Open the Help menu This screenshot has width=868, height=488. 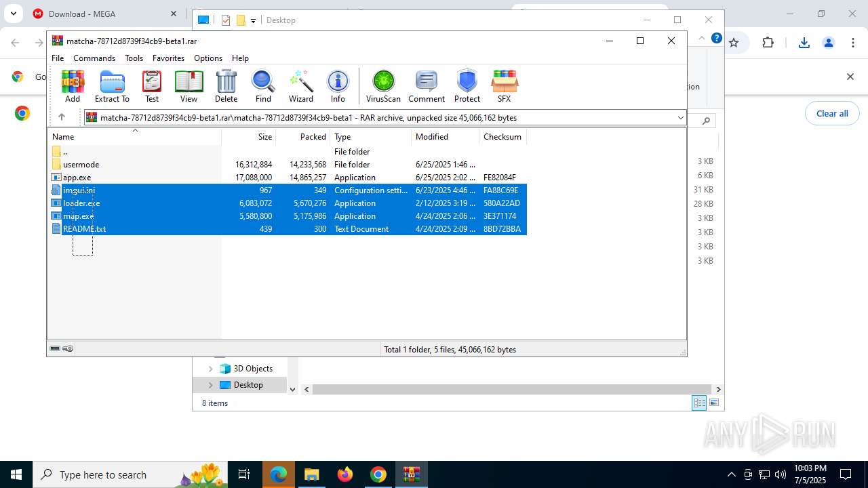pyautogui.click(x=240, y=58)
